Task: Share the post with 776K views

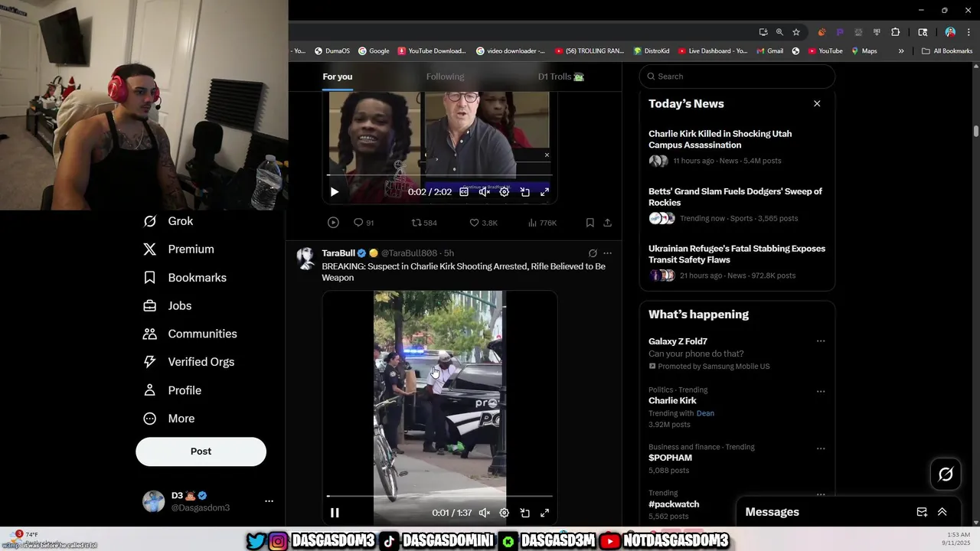Action: [x=607, y=223]
